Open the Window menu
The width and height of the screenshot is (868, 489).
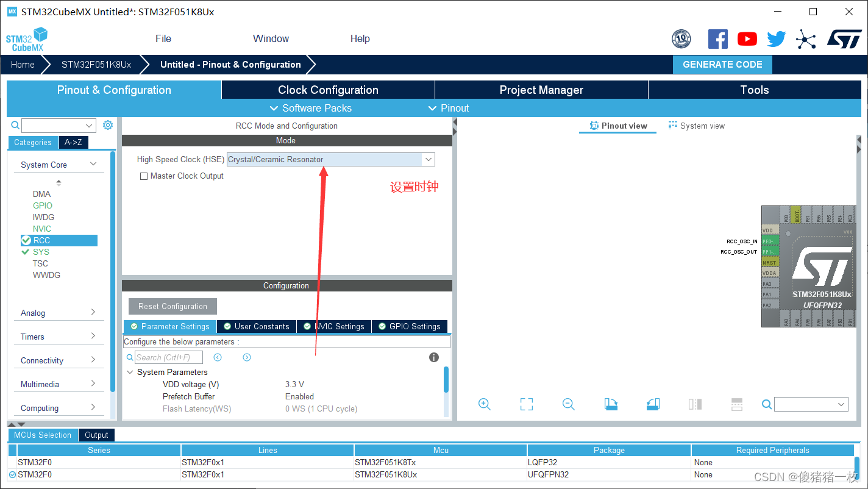[271, 38]
